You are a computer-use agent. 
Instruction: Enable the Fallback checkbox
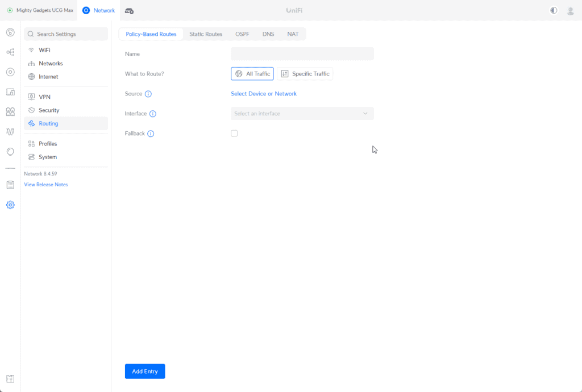coord(234,134)
